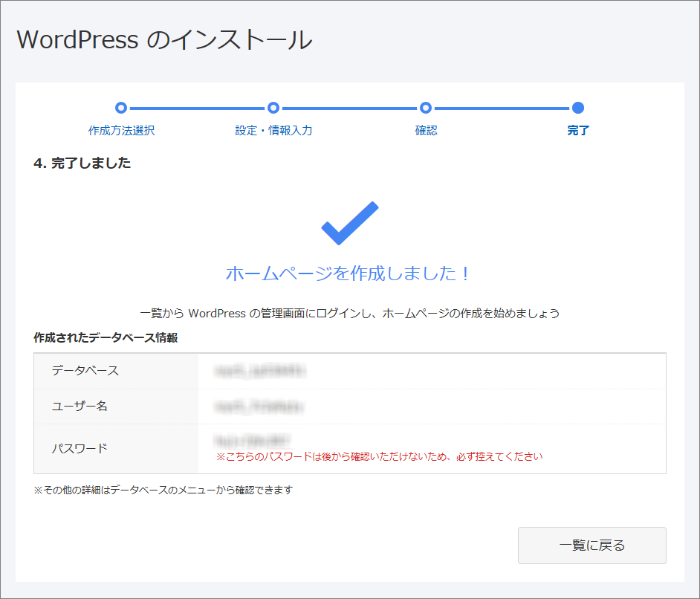
Task: Click the step circle above 作成方法選択
Action: [122, 108]
